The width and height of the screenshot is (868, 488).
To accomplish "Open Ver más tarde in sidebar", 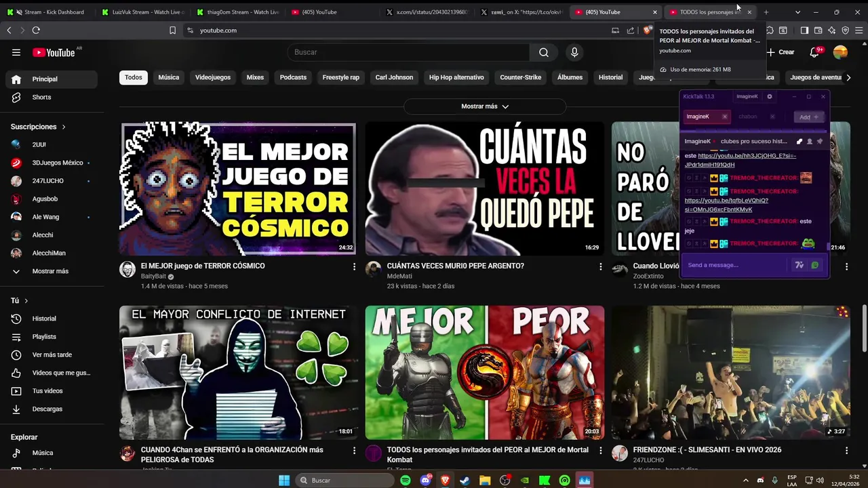I will point(52,354).
